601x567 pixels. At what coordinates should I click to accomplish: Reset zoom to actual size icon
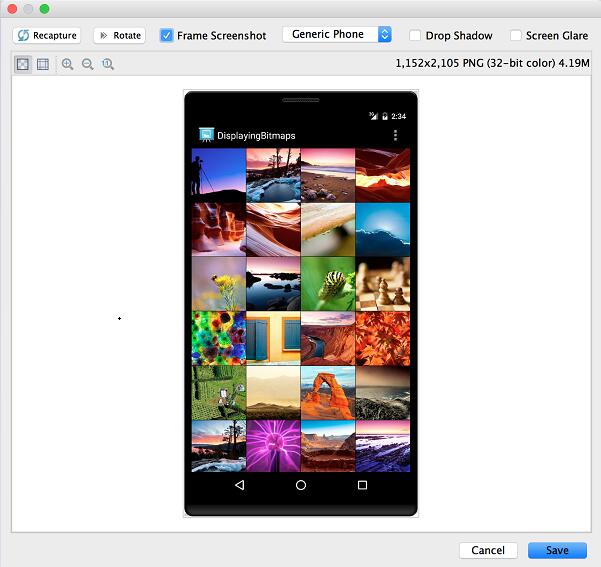point(108,64)
